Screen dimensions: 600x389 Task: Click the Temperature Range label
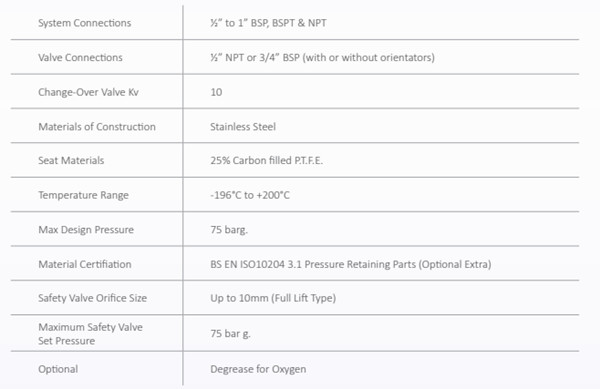tap(83, 195)
